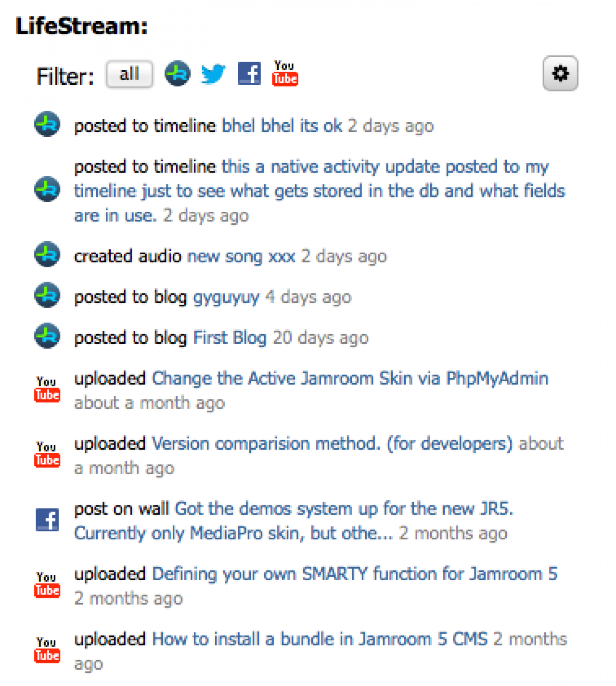616x686 pixels.
Task: Click Facebook icon beside the wall post
Action: (x=47, y=520)
